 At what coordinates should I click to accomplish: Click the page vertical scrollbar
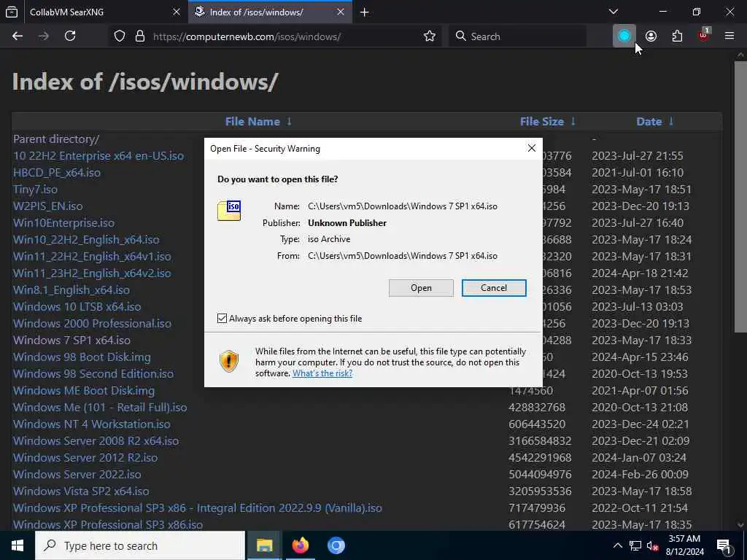[741, 196]
